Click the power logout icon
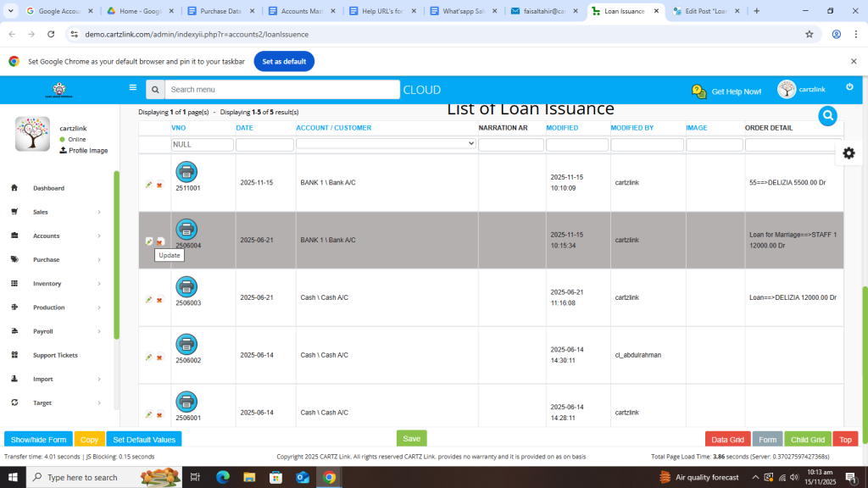Image resolution: width=868 pixels, height=488 pixels. [x=849, y=87]
